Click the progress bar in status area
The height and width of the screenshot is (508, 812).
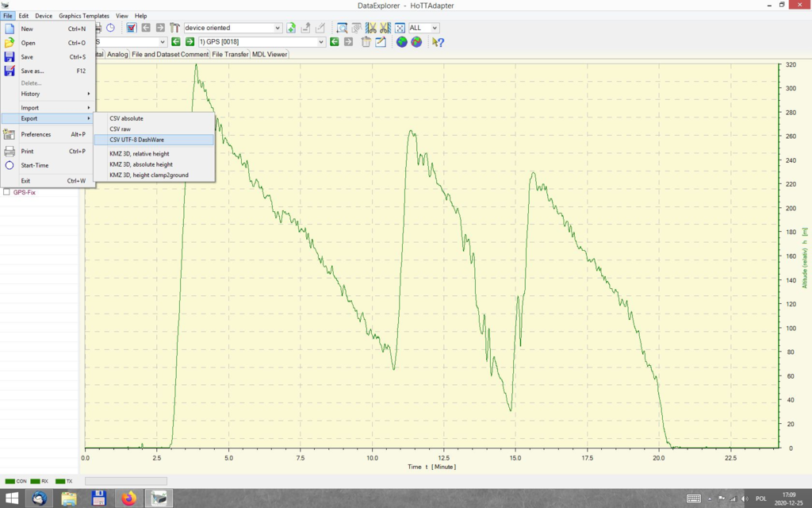click(125, 481)
